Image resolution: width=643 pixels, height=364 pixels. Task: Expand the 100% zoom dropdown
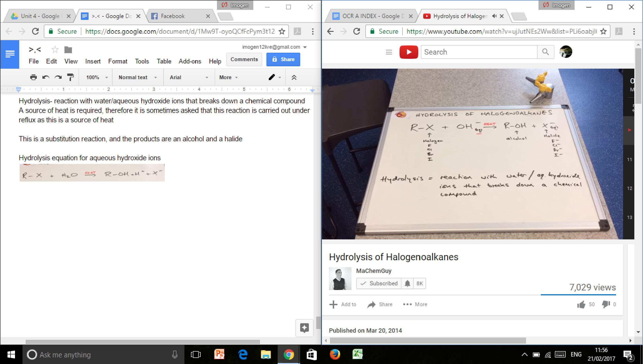pos(97,77)
